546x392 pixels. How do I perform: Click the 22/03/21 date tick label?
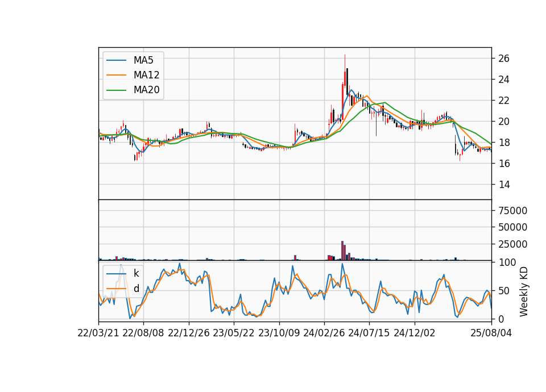pyautogui.click(x=98, y=333)
